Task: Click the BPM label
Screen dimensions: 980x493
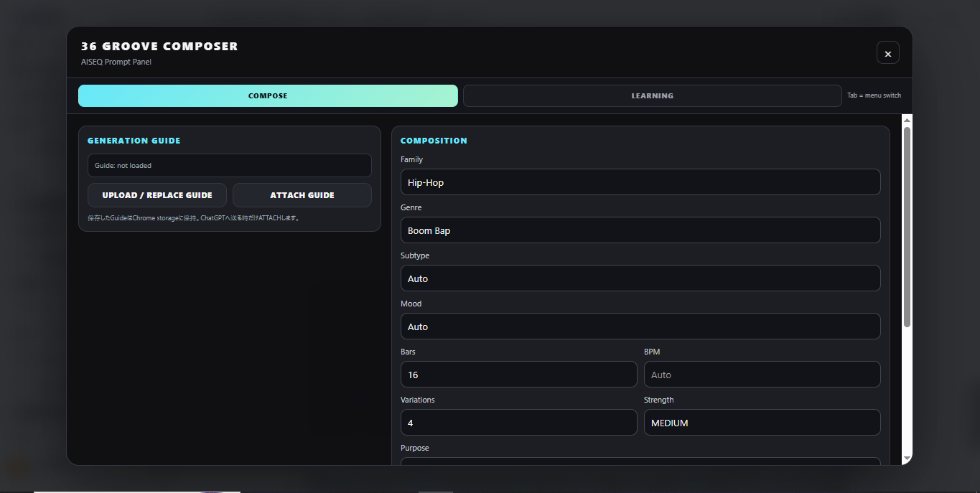Action: click(x=652, y=352)
